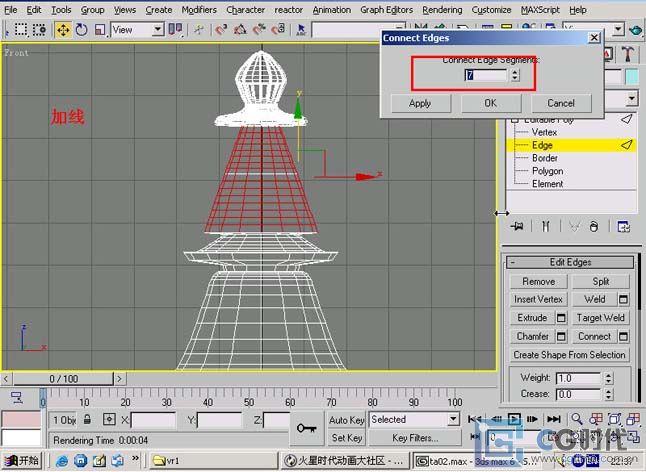Open the Utilities hammer panel tab
This screenshot has height=472, width=646.
628,54
